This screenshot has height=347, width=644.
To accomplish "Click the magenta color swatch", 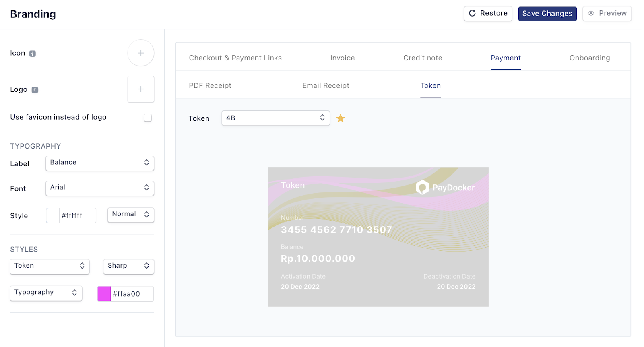I will pos(104,294).
